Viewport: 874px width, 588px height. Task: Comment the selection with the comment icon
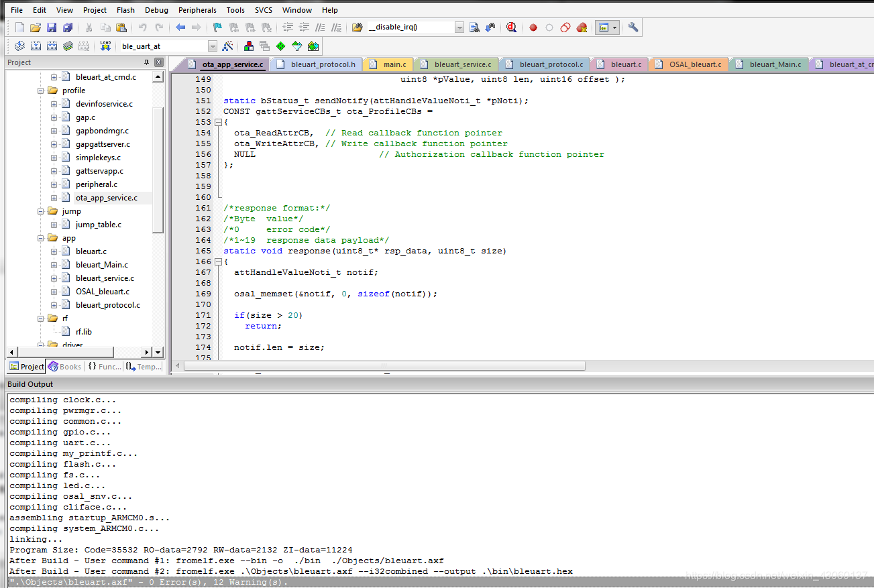point(320,27)
